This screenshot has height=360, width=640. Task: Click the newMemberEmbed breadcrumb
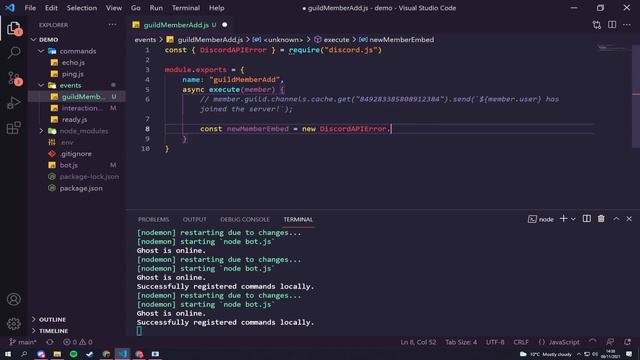397,40
